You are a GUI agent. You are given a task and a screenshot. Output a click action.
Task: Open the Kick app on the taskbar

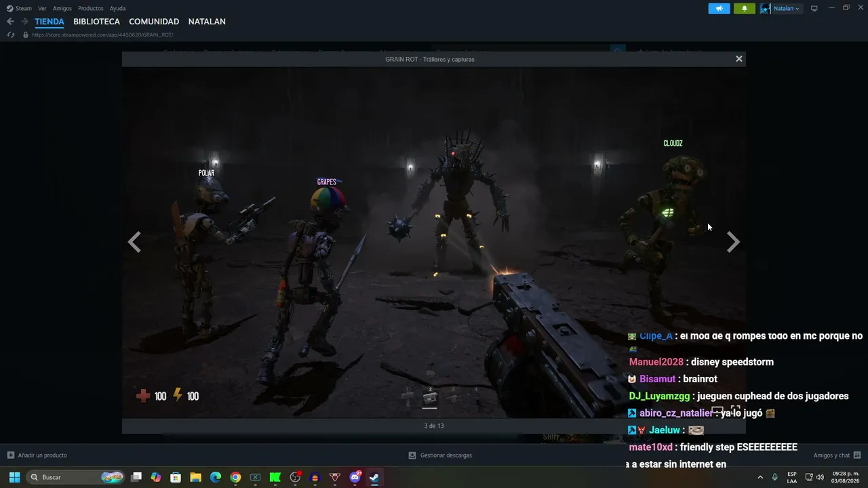[x=275, y=477]
